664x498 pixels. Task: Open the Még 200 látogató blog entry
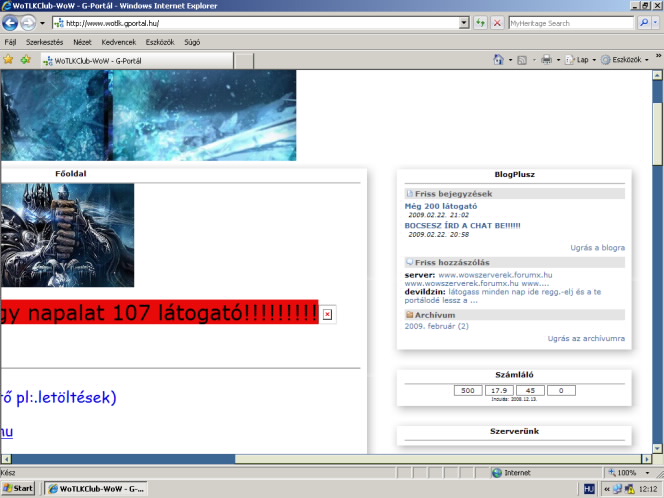pos(440,206)
